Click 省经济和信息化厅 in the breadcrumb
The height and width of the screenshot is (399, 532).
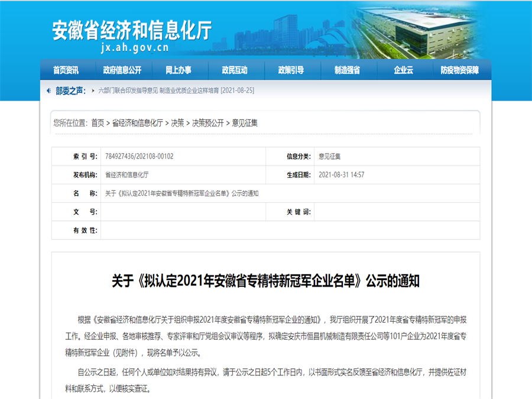137,123
